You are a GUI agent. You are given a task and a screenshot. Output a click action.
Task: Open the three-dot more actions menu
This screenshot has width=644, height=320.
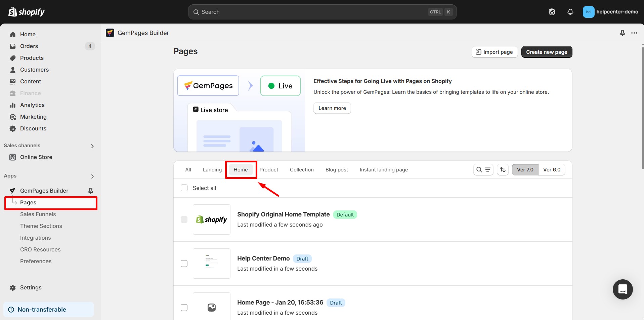(635, 33)
